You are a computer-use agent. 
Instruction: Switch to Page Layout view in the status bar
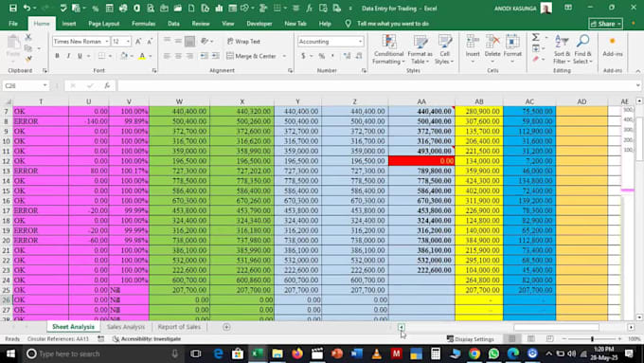pos(530,339)
